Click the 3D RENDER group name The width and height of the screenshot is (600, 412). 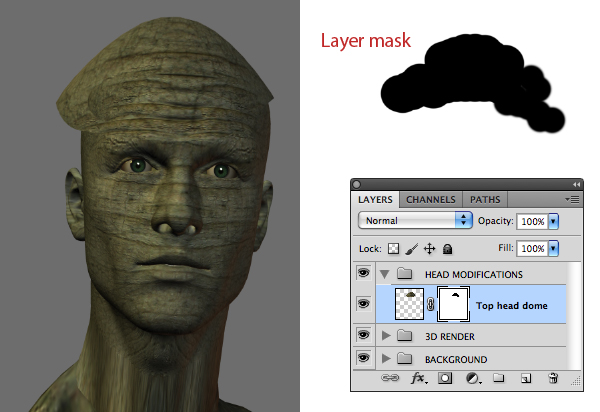(450, 337)
